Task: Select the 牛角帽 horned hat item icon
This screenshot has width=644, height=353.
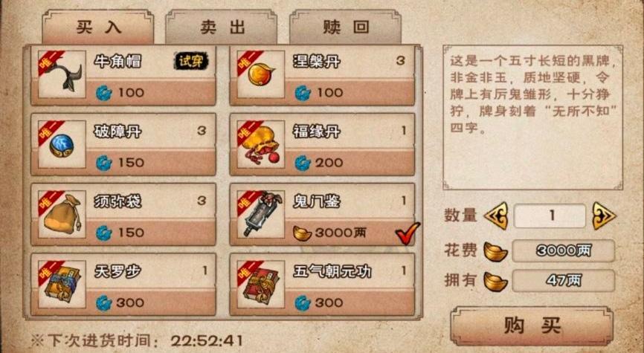Action: [x=62, y=74]
